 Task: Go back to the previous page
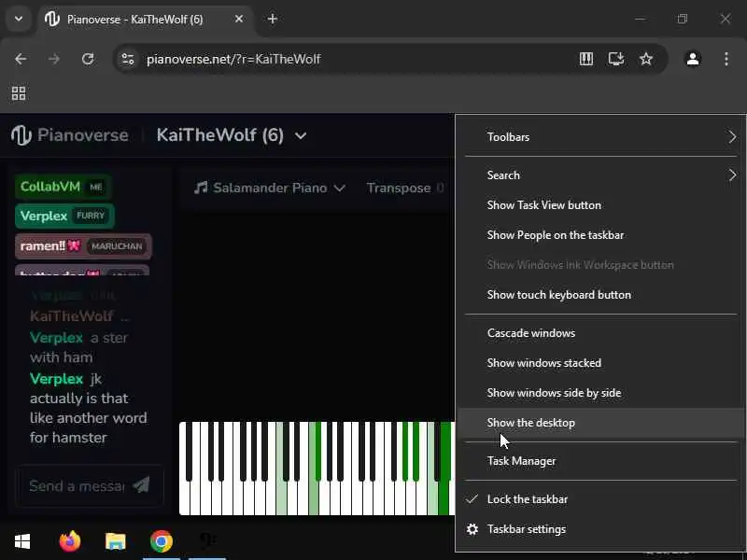[21, 59]
